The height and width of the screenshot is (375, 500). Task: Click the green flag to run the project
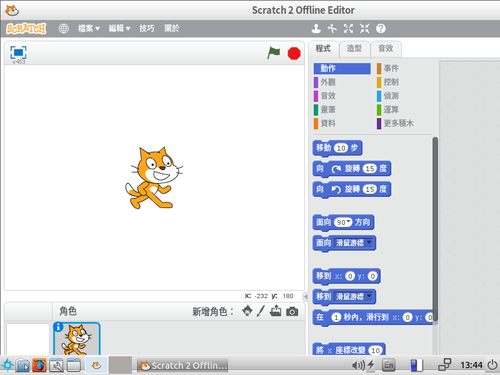[x=274, y=53]
